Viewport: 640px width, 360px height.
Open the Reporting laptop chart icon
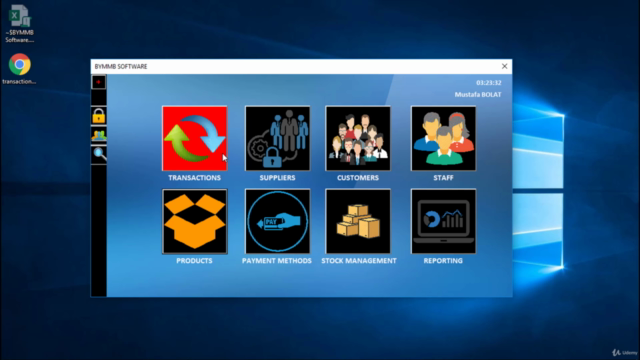tap(443, 221)
